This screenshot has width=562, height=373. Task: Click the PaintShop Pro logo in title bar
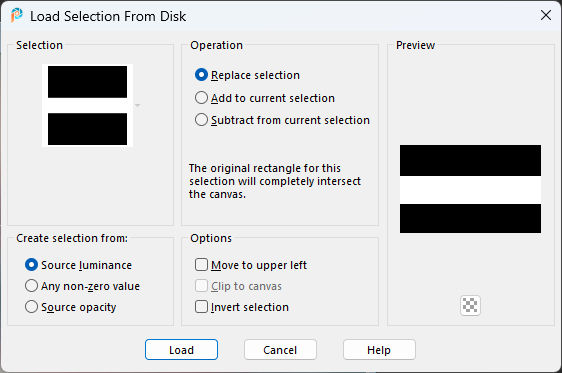click(x=16, y=15)
